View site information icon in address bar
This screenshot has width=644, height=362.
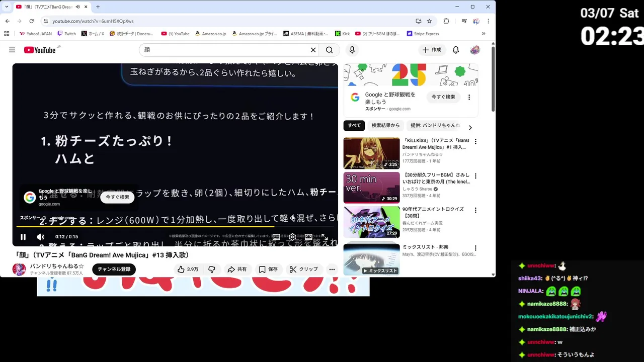(x=46, y=21)
